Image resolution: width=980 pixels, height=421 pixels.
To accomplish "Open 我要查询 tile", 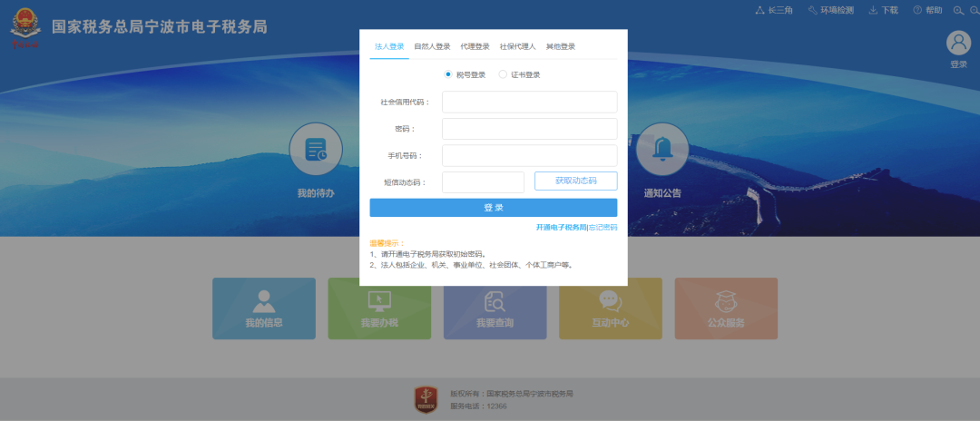I will tap(495, 308).
